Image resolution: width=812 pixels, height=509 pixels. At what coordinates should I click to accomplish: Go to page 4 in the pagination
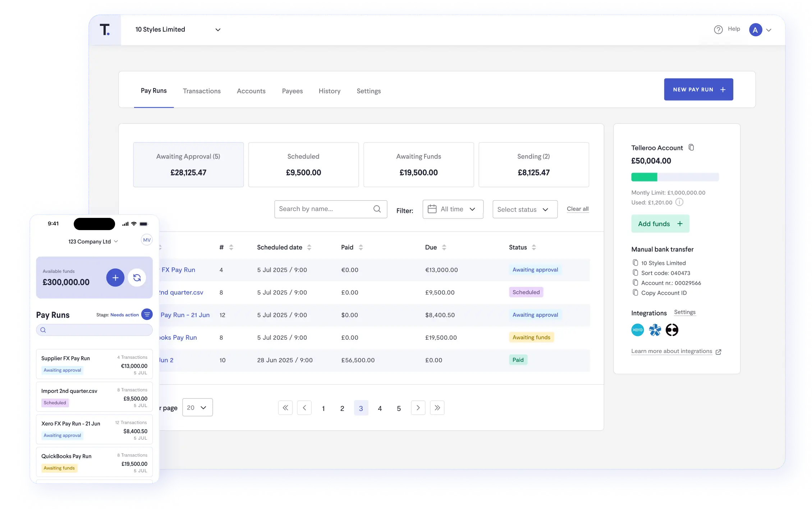(380, 408)
